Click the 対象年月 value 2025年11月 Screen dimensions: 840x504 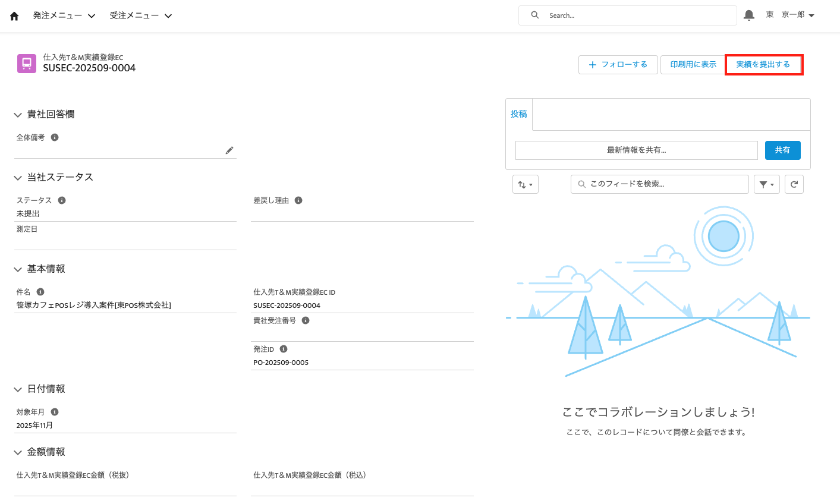(x=34, y=426)
